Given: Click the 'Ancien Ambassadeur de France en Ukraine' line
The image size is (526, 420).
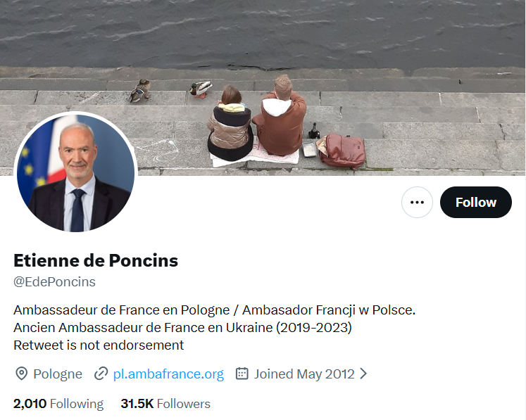Looking at the screenshot, I should point(182,328).
